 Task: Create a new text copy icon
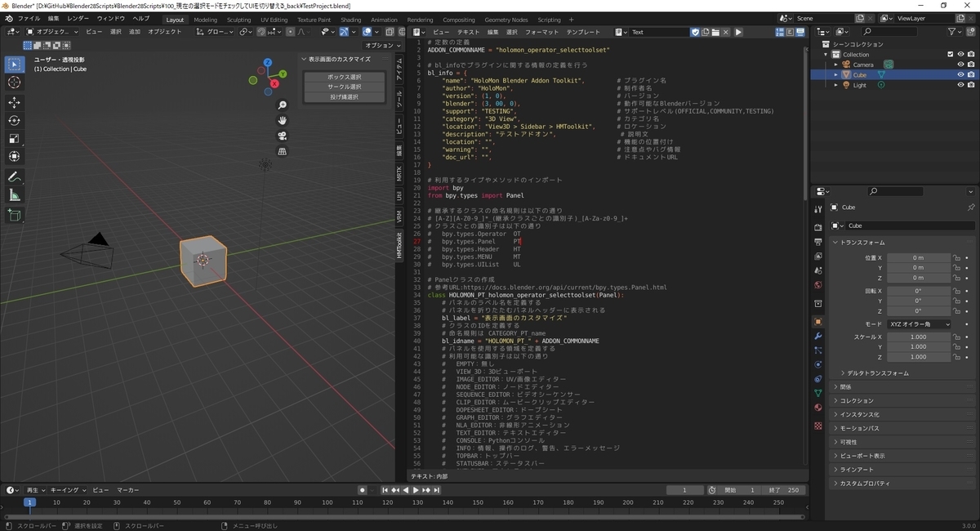tap(706, 32)
